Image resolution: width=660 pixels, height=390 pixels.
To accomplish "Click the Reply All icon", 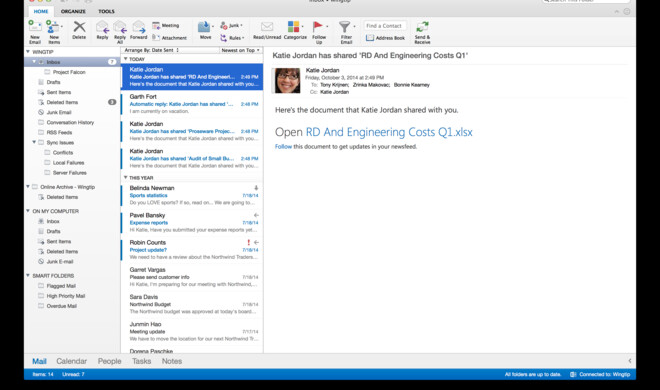I will pos(120,27).
